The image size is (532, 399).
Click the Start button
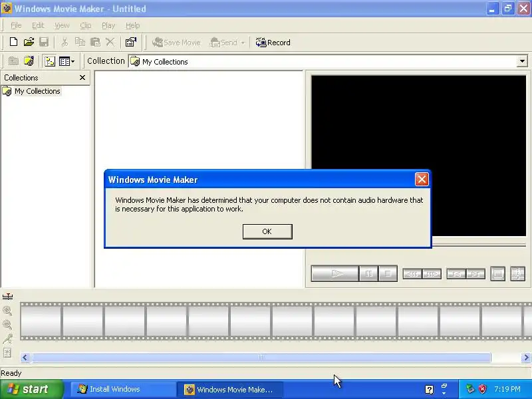[31, 389]
